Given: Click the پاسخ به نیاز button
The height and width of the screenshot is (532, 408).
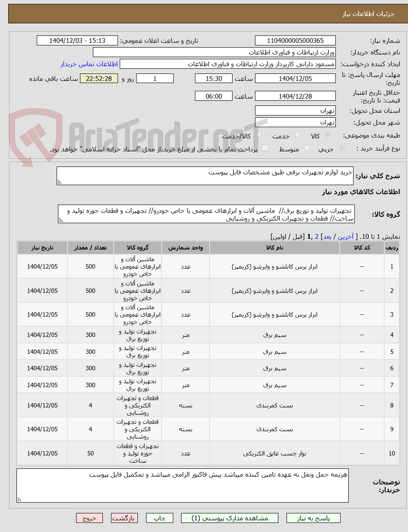Looking at the screenshot, I should [313, 518].
